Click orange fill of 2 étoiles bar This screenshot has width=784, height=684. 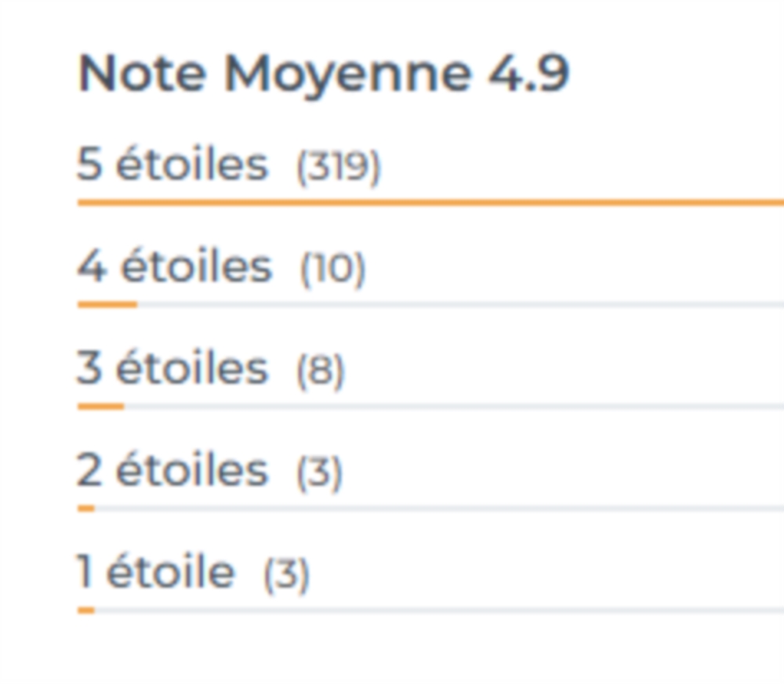86,508
